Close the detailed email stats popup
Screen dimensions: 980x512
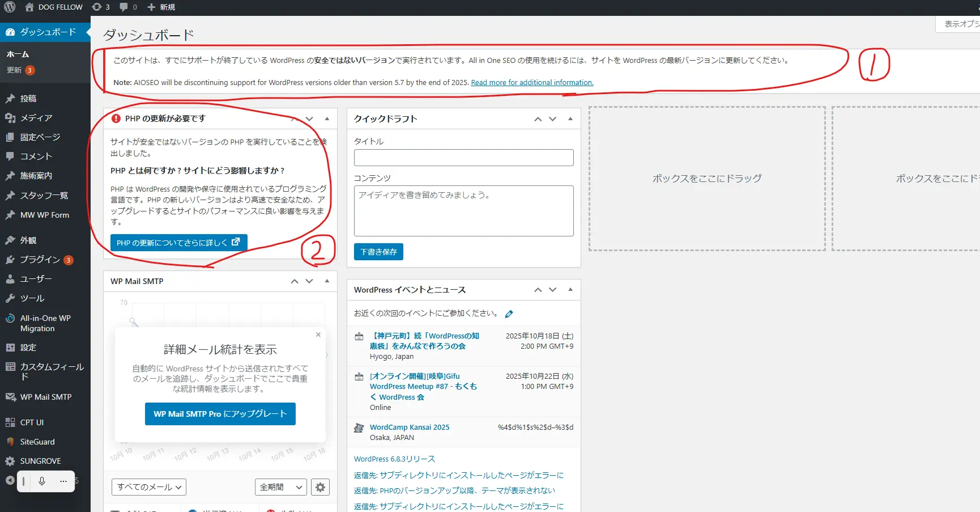(x=318, y=335)
